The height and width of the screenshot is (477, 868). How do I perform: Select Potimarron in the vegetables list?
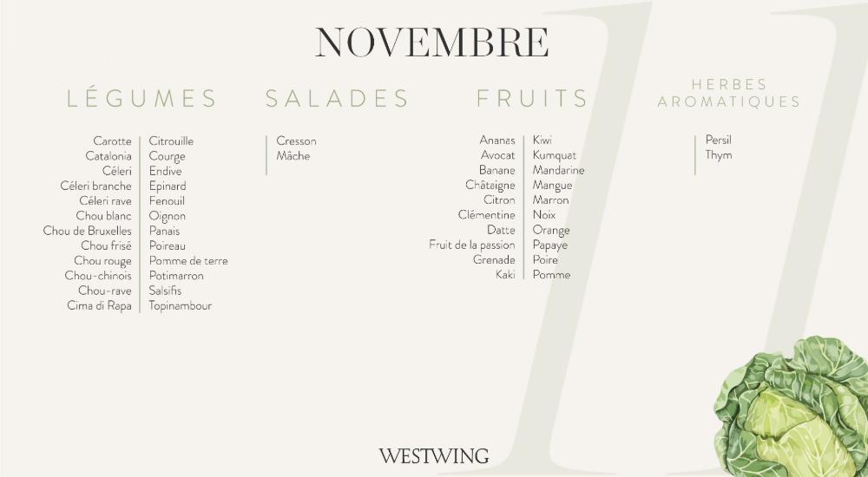click(x=176, y=276)
